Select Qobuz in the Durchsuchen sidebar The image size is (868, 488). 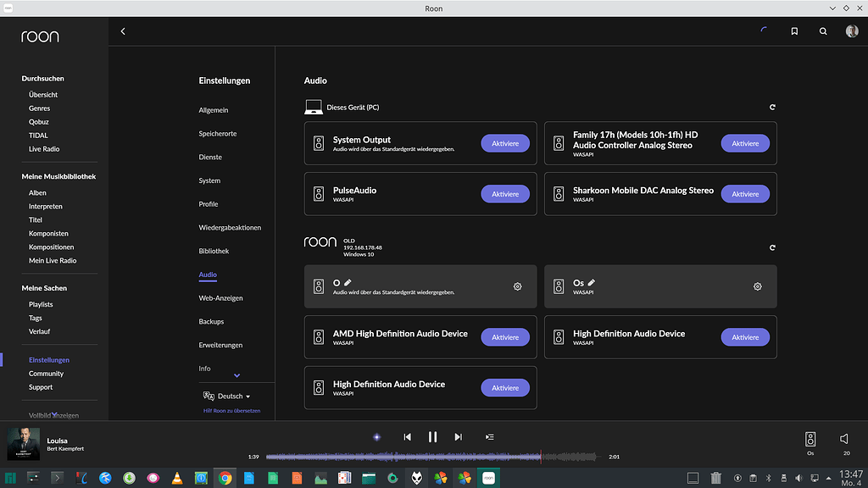click(37, 121)
